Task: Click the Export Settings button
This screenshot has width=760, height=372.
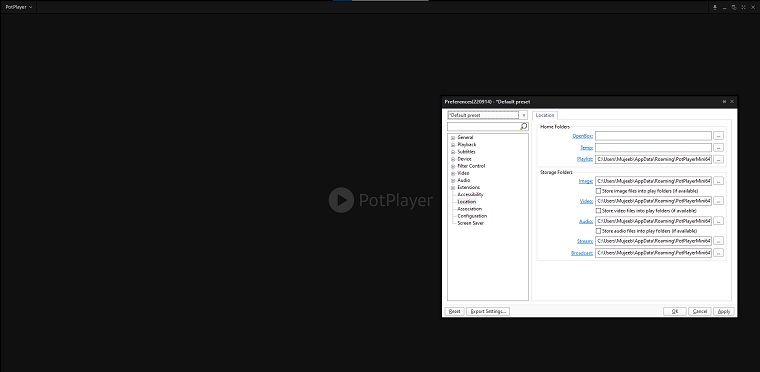Action: (488, 311)
